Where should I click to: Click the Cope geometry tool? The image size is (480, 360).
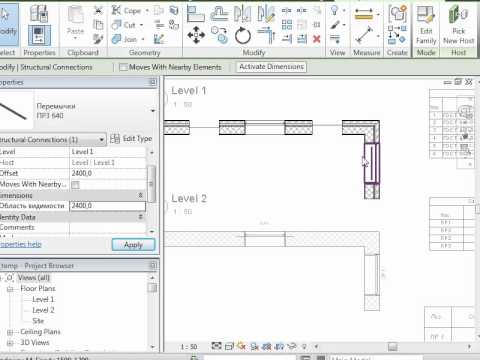pyautogui.click(x=126, y=11)
